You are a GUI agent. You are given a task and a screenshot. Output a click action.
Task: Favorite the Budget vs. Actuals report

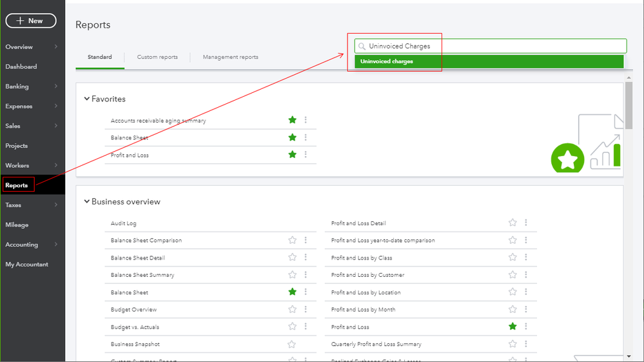point(293,327)
